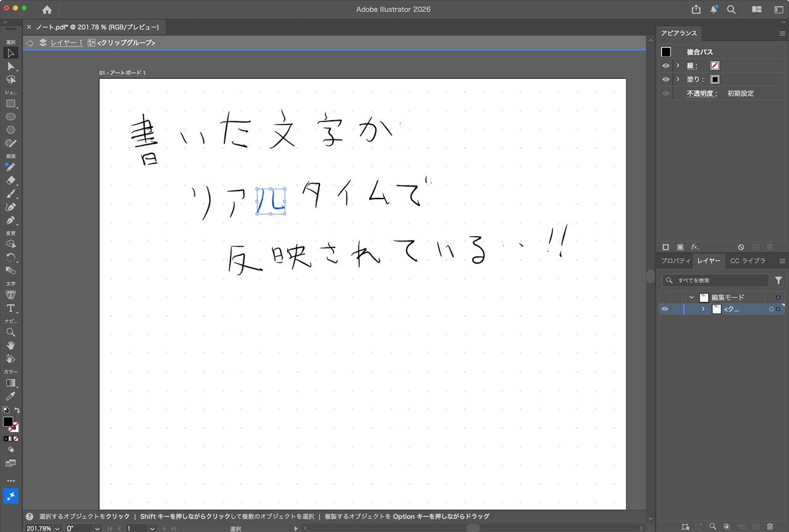
Task: Switch to the CC ライブラ tab
Action: (x=748, y=261)
